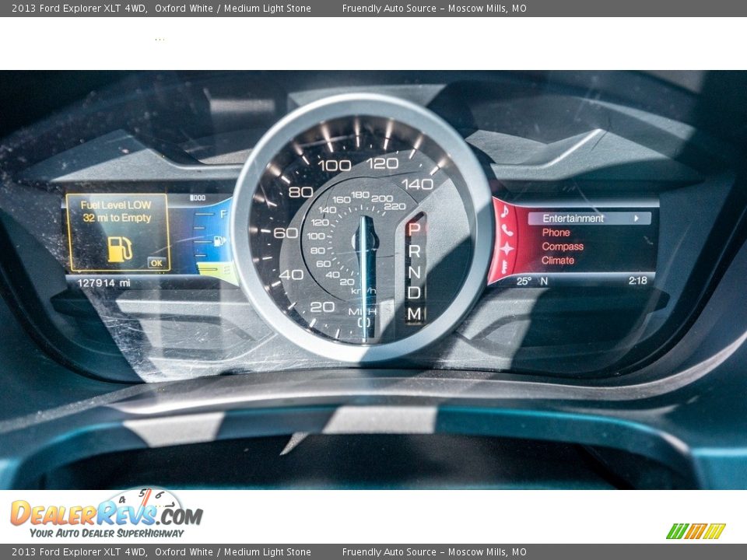Image resolution: width=747 pixels, height=560 pixels.
Task: Dismiss the fuel warning with OK
Action: tap(156, 263)
